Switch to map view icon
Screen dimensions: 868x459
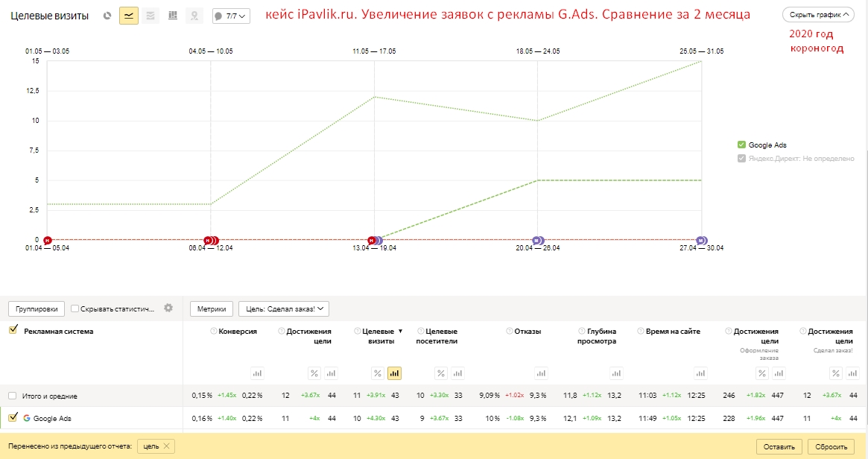tap(194, 16)
